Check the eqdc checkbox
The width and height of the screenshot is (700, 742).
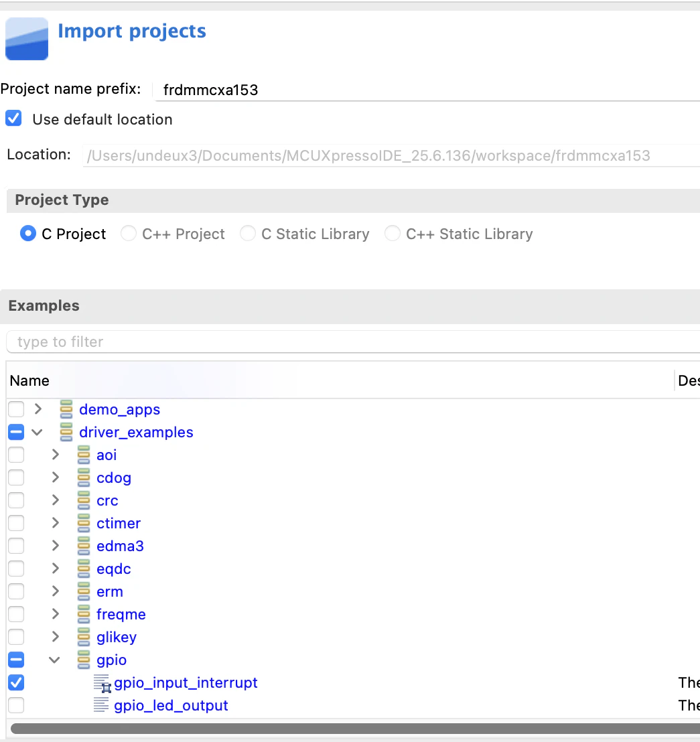pyautogui.click(x=16, y=569)
